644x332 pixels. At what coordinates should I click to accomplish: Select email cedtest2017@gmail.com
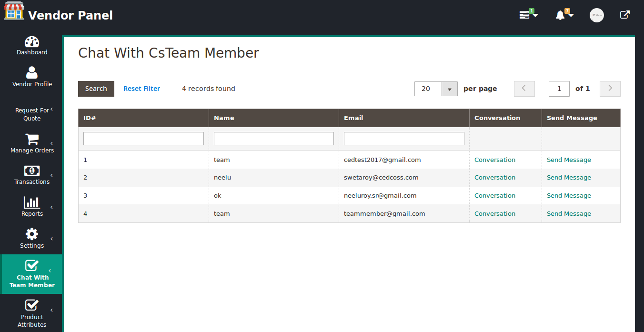382,160
